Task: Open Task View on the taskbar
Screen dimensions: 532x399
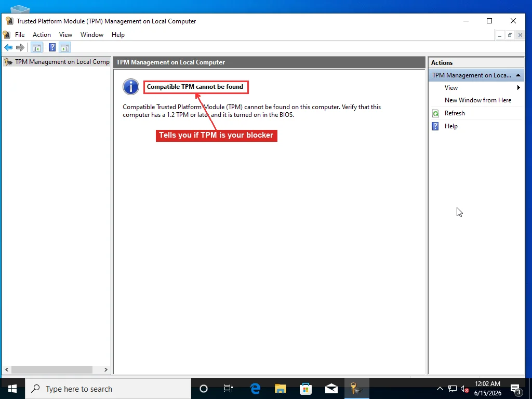Action: pyautogui.click(x=229, y=389)
